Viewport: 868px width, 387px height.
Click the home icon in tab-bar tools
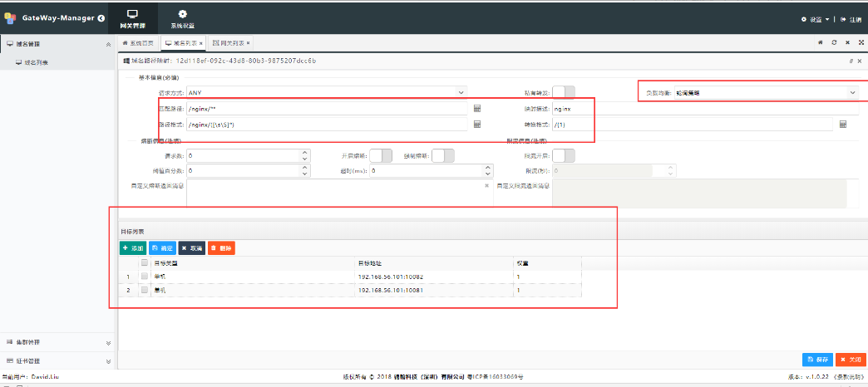tap(820, 42)
